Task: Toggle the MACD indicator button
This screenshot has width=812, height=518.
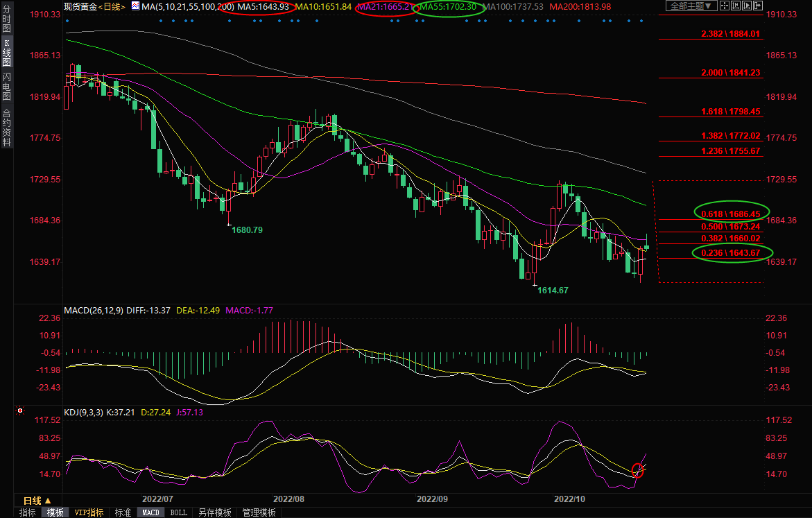Action: (x=150, y=512)
